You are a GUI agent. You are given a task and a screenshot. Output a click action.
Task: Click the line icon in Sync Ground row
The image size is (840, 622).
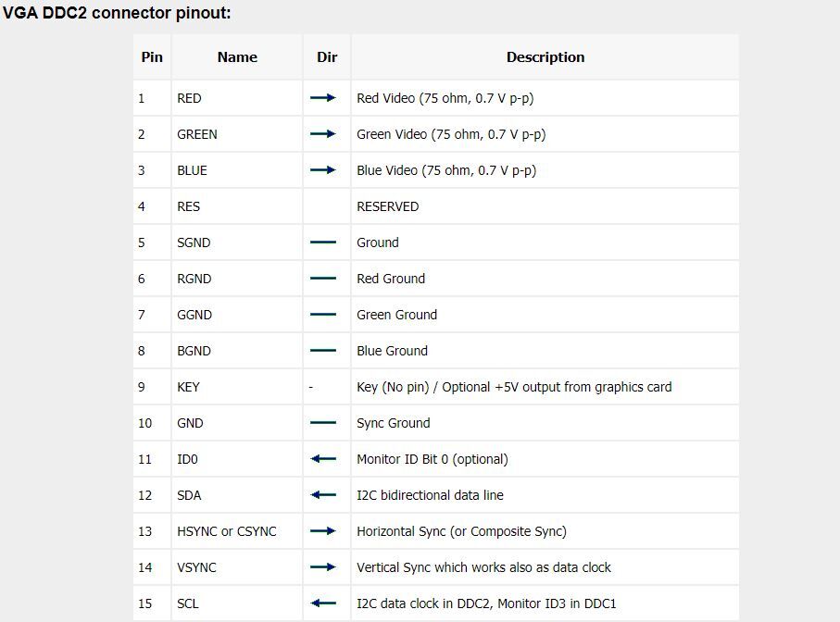tap(323, 423)
